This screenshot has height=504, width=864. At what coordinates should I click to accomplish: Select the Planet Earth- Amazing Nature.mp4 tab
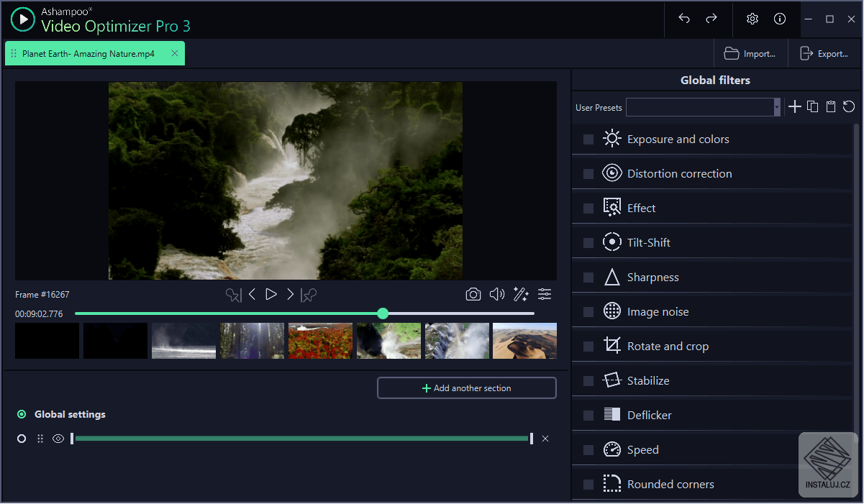click(88, 54)
